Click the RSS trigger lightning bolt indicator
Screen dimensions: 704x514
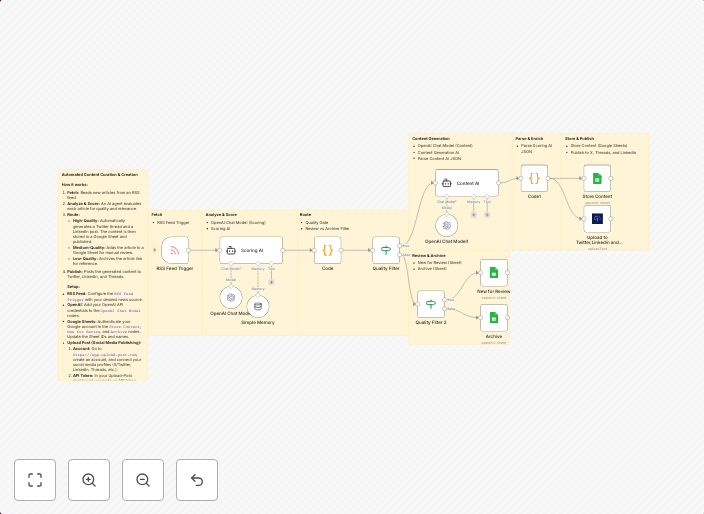pos(155,250)
